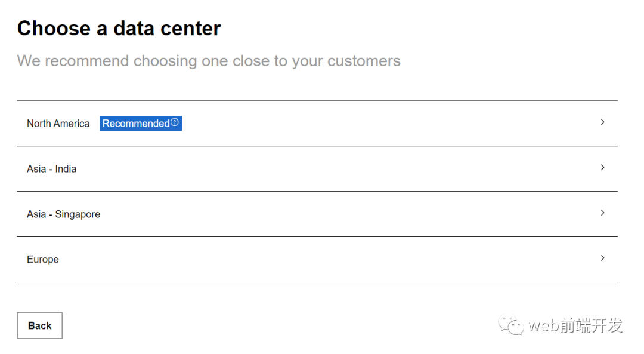The width and height of the screenshot is (644, 354).
Task: Click the WeChat logo watermark
Action: coord(512,325)
